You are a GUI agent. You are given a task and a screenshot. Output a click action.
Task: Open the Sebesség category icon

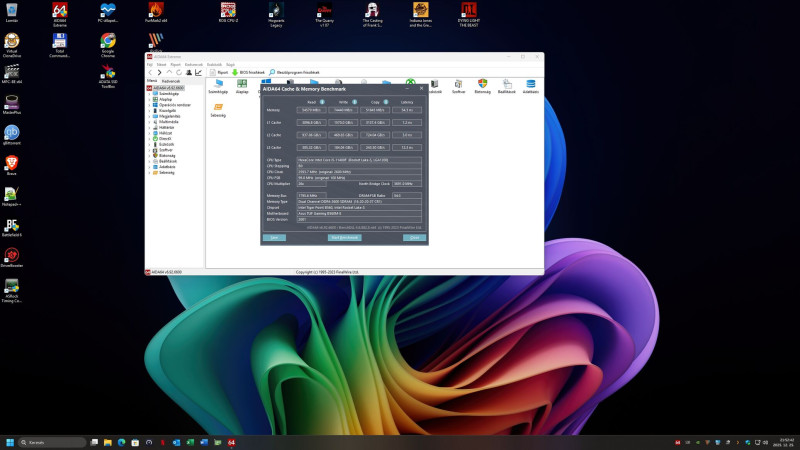[x=217, y=110]
